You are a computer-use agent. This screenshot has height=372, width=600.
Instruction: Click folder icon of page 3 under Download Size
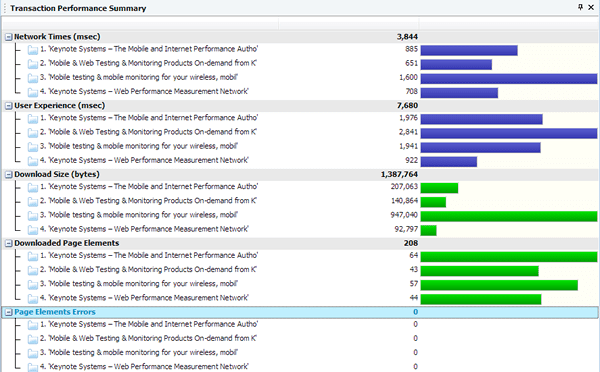[33, 216]
